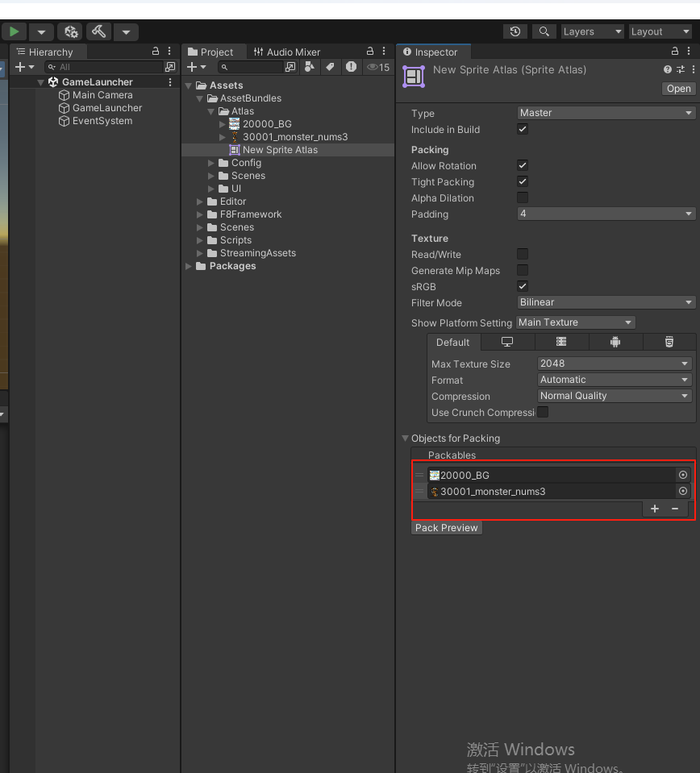Click the Pack Preview button

coord(446,527)
